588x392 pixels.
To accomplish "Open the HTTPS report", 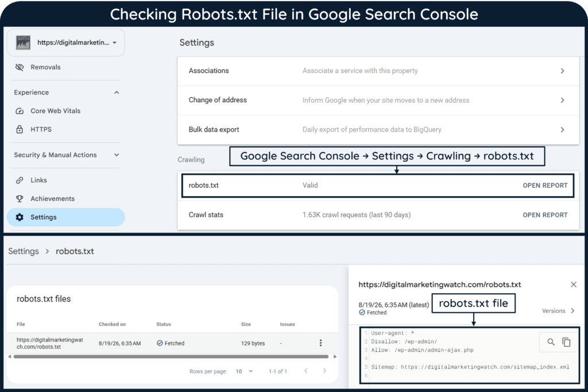I will point(41,129).
